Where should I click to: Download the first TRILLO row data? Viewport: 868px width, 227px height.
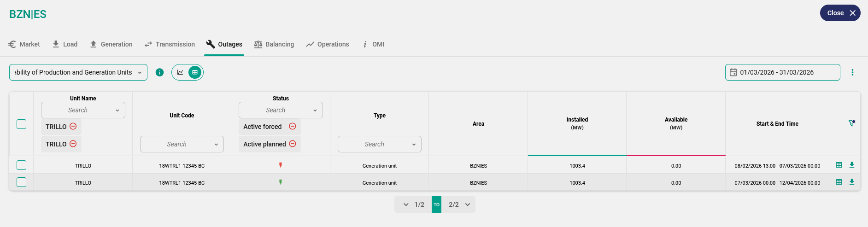pos(852,165)
